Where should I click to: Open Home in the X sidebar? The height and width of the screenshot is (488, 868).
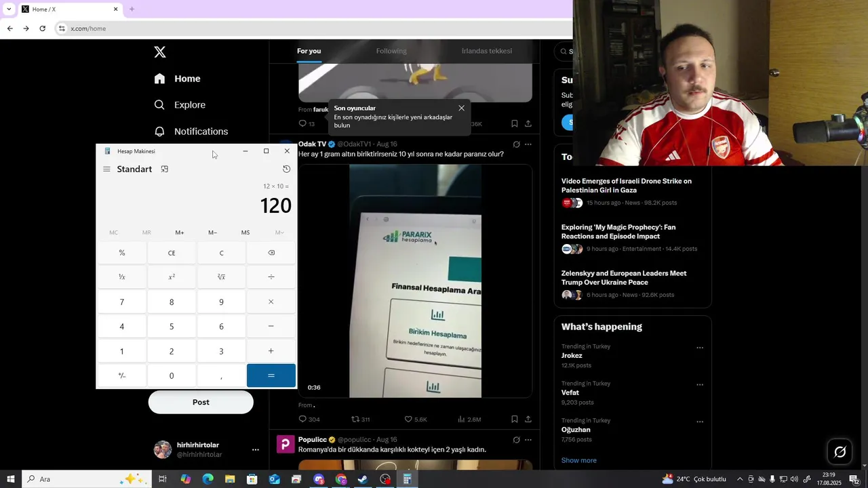pos(178,79)
